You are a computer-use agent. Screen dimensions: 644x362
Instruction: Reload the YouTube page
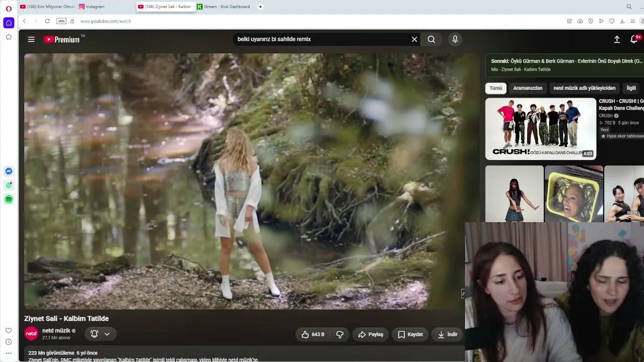point(47,21)
